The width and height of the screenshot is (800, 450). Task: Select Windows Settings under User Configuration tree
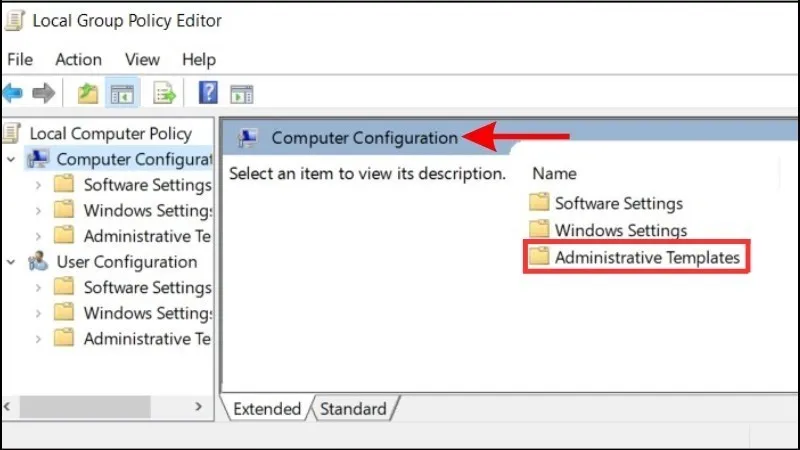click(148, 313)
